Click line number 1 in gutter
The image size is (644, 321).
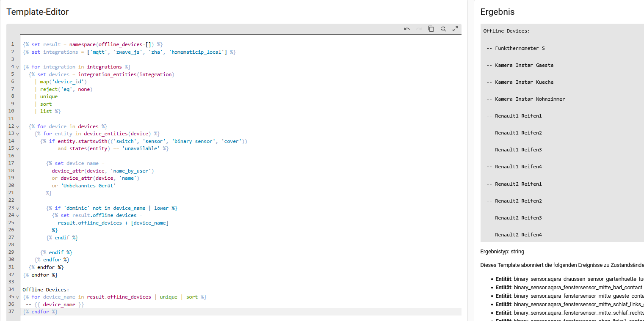pyautogui.click(x=13, y=44)
